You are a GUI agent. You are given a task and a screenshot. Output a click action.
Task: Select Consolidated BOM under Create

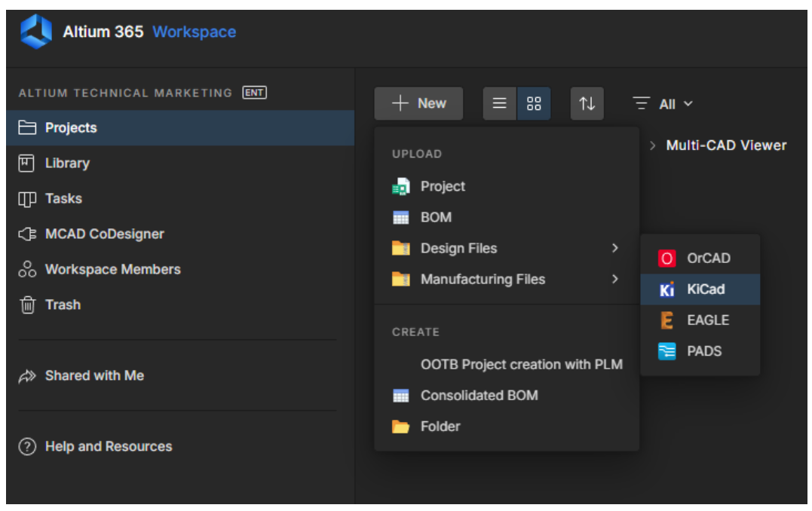479,396
